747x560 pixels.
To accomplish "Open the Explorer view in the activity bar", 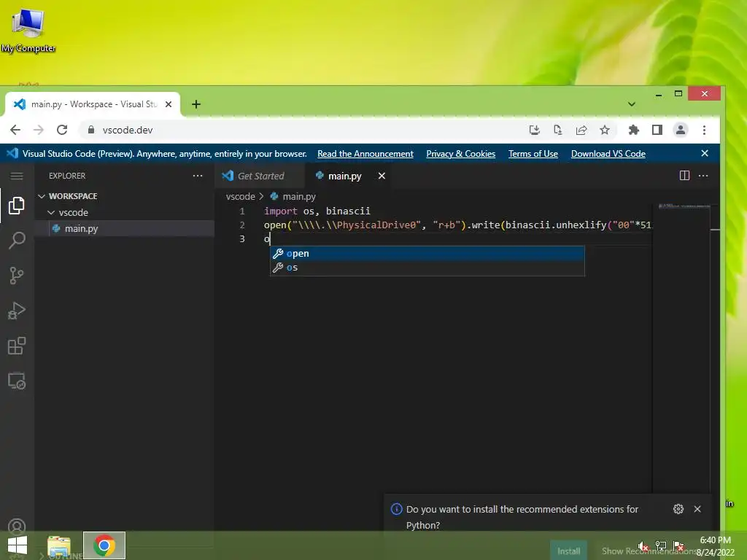I will pyautogui.click(x=17, y=206).
